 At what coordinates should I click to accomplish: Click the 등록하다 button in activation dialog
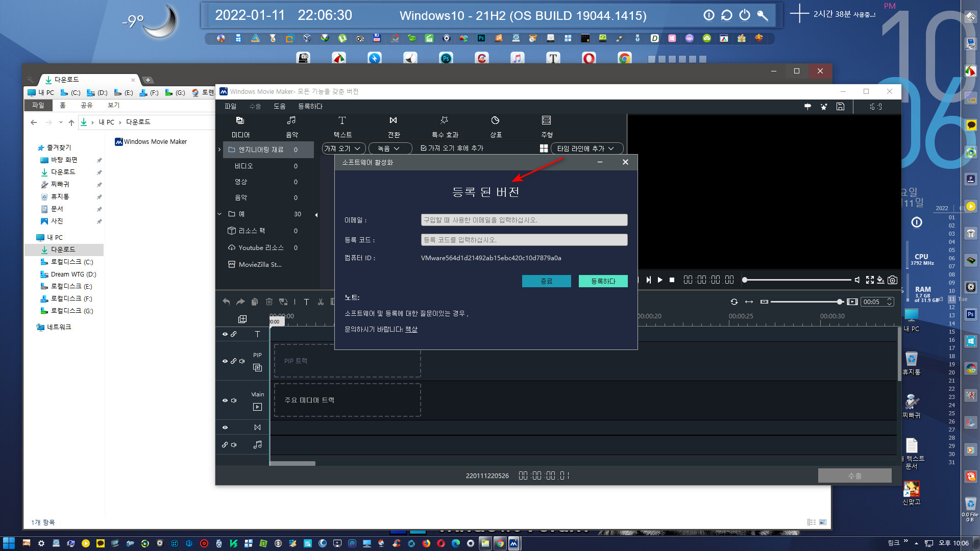tap(603, 281)
